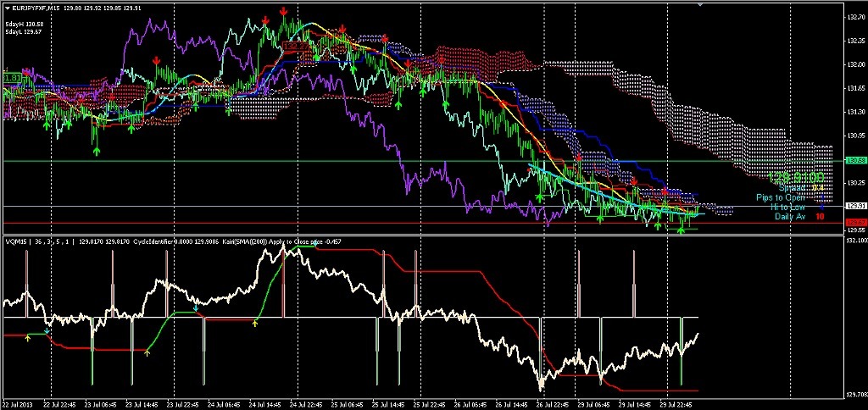
Task: Click the large green 129.9100 price readout
Action: click(x=795, y=178)
